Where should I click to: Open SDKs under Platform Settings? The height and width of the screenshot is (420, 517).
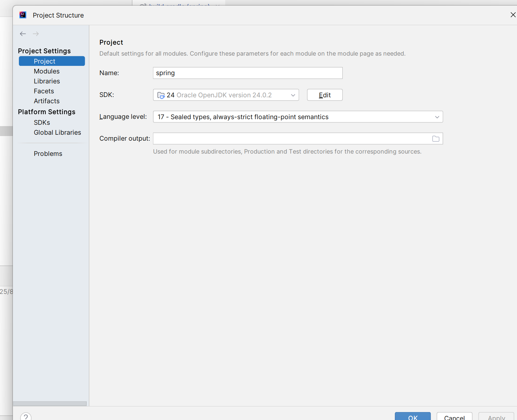coord(42,122)
